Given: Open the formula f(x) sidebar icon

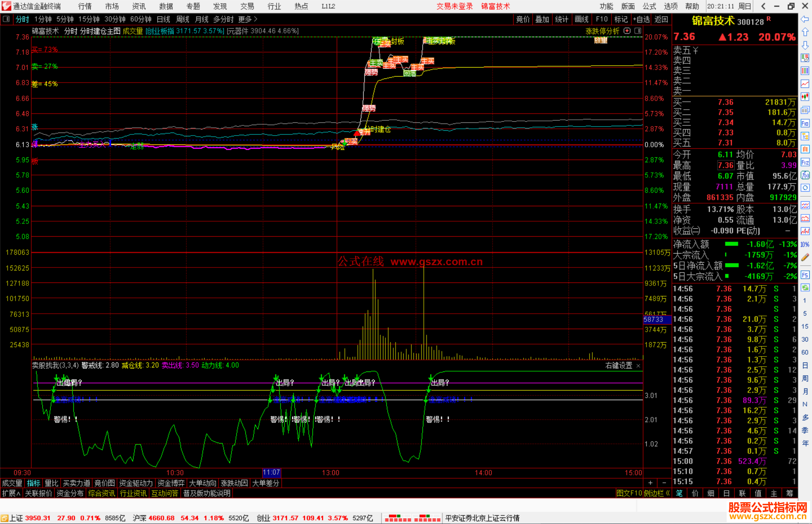Looking at the screenshot, I should 805,175.
